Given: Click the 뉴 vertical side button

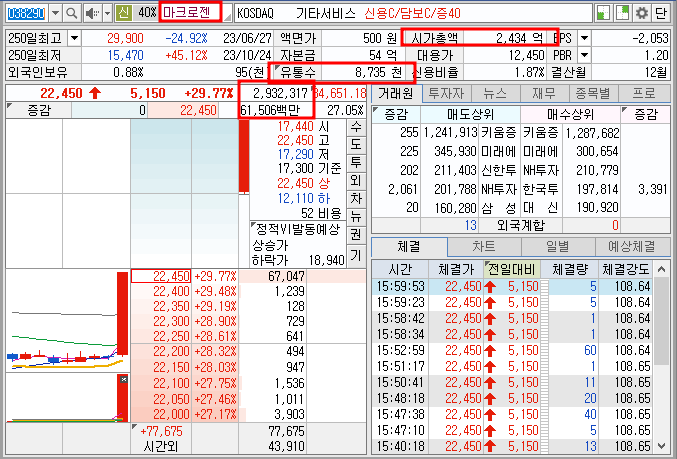Looking at the screenshot, I should click(356, 216).
